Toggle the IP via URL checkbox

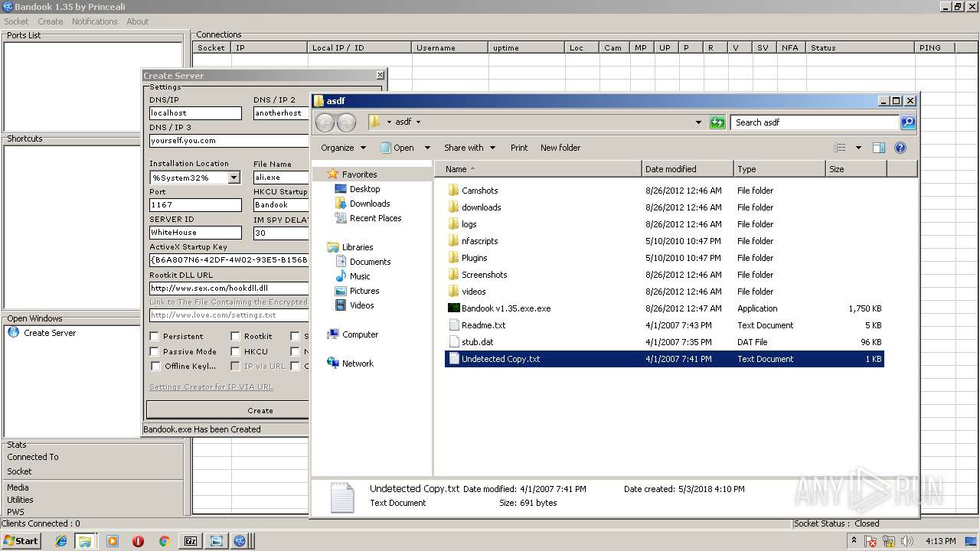click(236, 366)
